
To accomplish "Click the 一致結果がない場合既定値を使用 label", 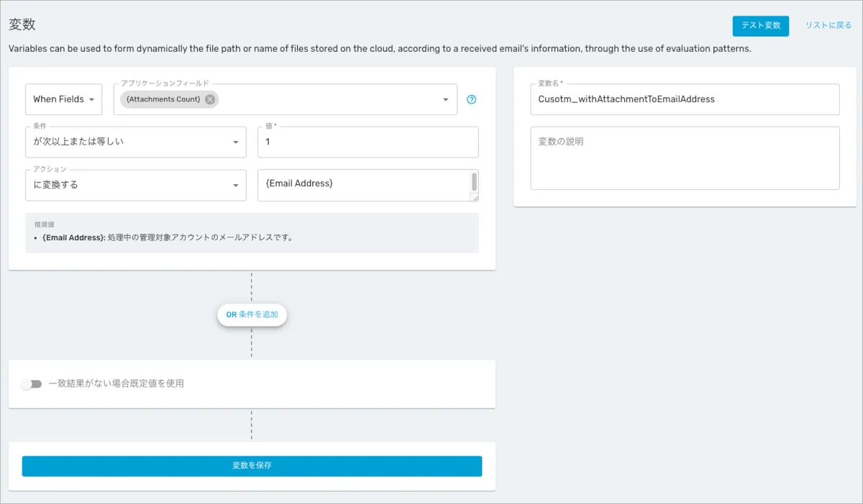I will [116, 384].
